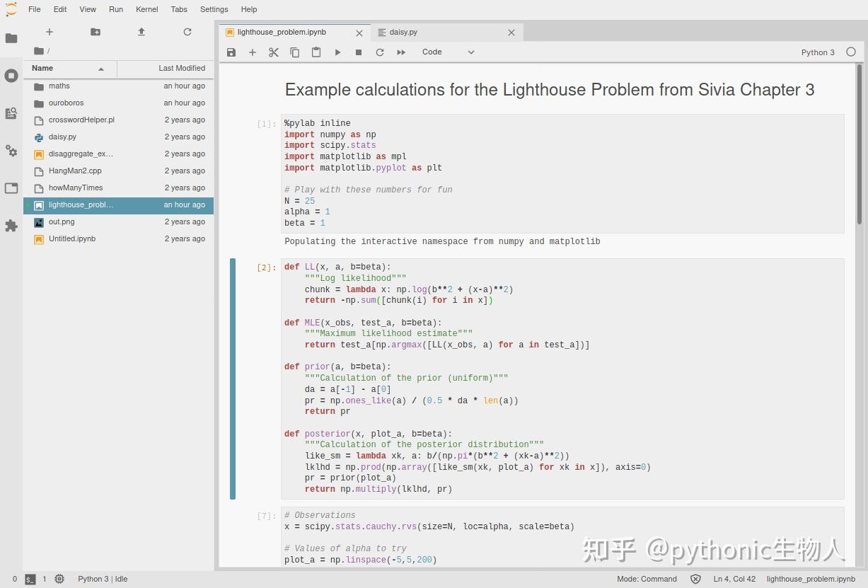Viewport: 868px width, 588px height.
Task: Open the file browser sidebar panel
Action: pos(11,38)
